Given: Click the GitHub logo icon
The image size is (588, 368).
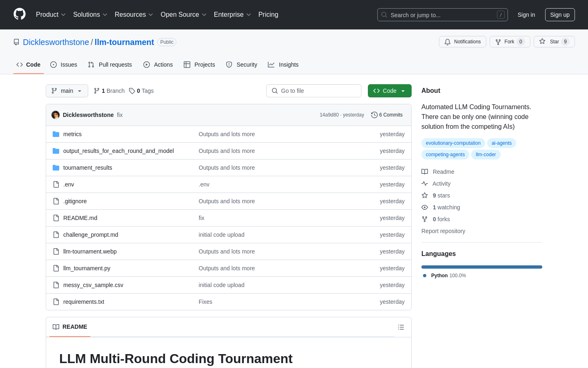Looking at the screenshot, I should (20, 14).
